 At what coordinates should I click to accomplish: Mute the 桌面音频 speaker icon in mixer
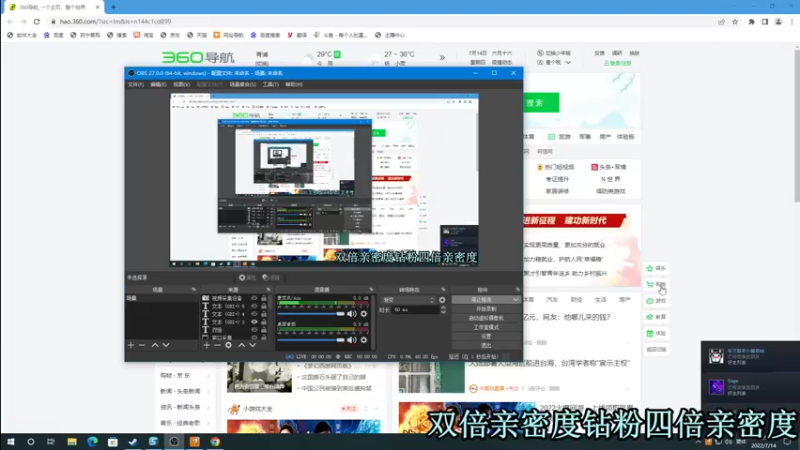pos(352,340)
